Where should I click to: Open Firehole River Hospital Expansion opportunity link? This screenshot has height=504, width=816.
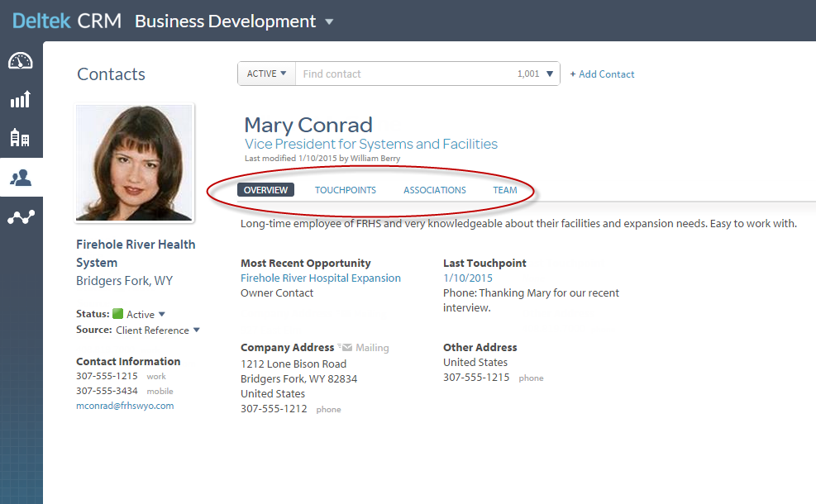(320, 278)
